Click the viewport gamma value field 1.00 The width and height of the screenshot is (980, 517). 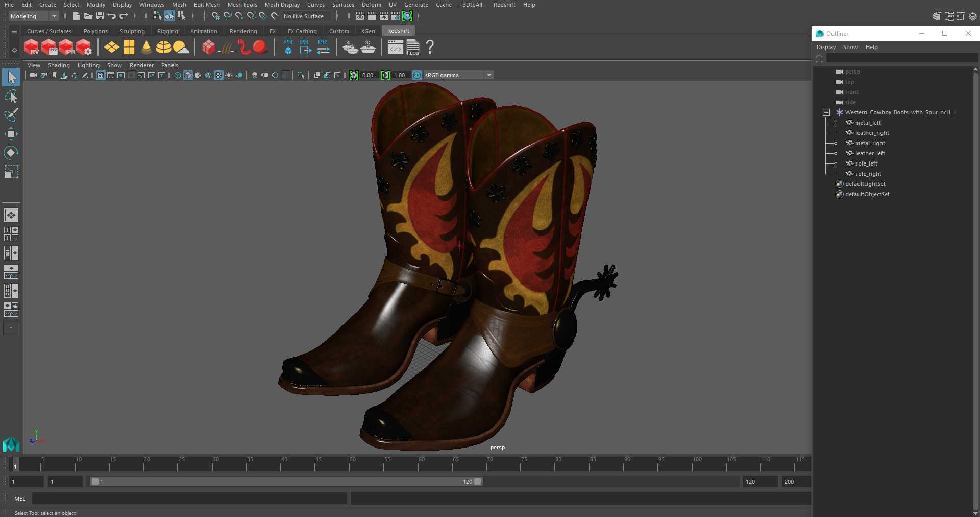click(400, 75)
